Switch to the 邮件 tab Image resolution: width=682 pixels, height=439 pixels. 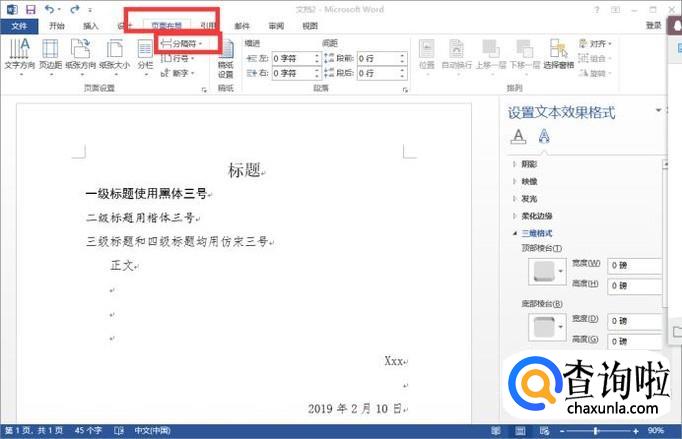point(242,26)
